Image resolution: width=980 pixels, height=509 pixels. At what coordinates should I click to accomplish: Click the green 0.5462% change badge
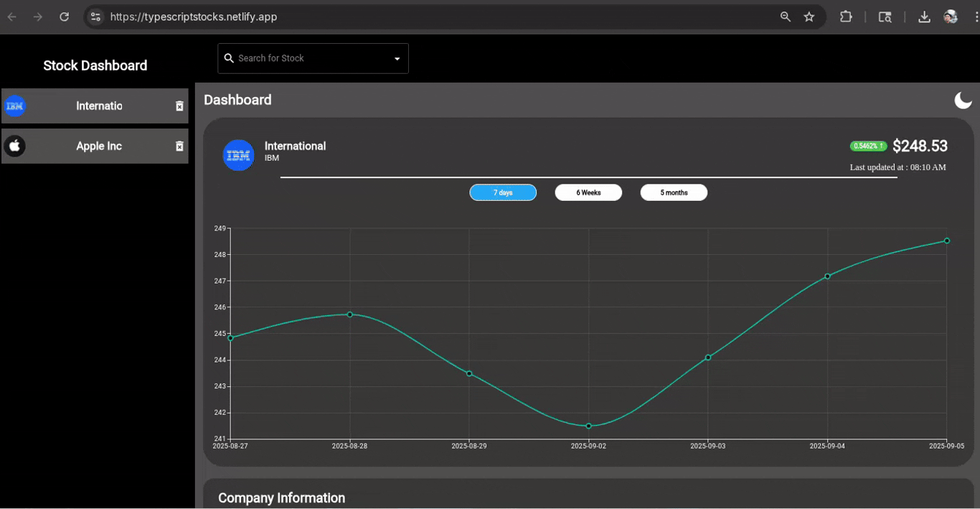[x=868, y=146]
